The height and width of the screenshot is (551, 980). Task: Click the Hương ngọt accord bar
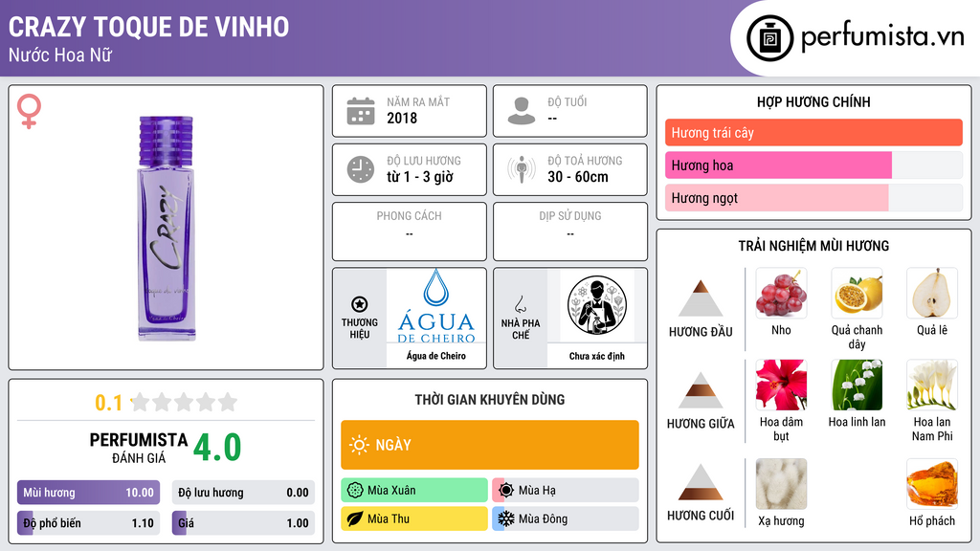[813, 197]
